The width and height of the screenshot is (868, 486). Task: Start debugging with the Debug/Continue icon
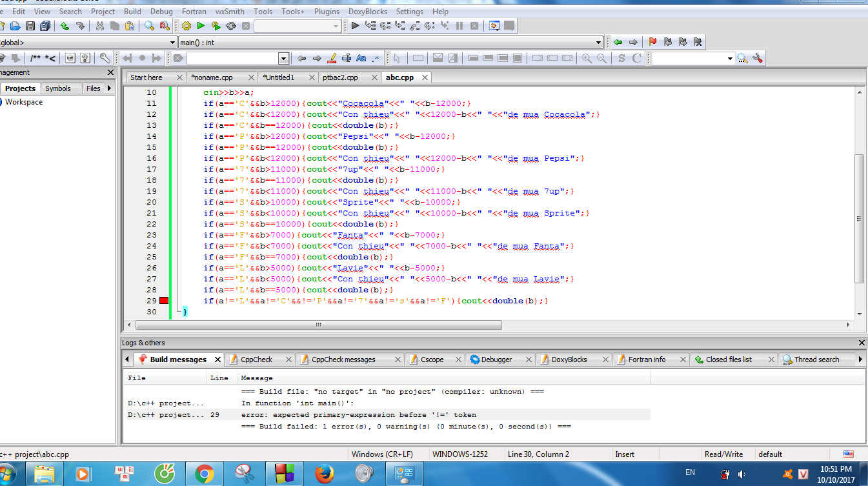click(355, 26)
